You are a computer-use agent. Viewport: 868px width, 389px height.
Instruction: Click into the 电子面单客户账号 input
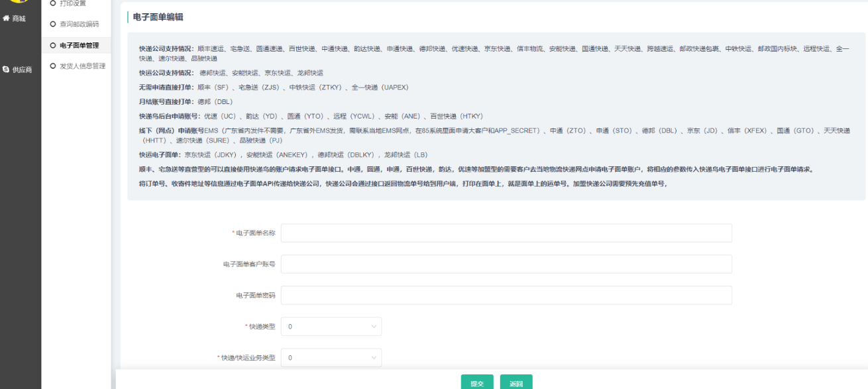pos(506,264)
